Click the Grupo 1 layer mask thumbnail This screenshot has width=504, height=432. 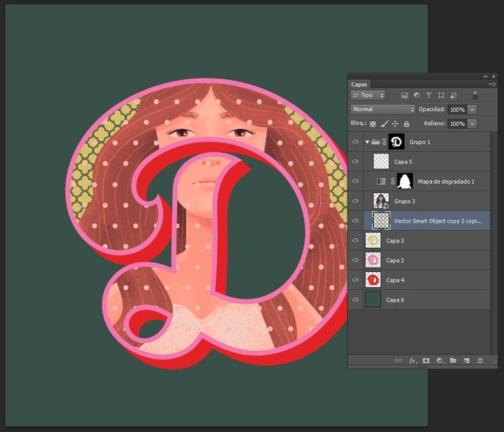point(396,142)
